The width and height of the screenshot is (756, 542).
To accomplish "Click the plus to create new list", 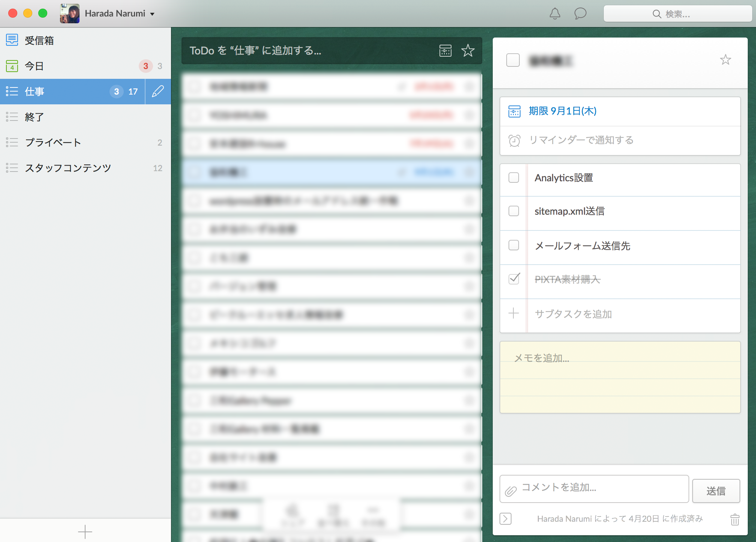I will pos(85,532).
